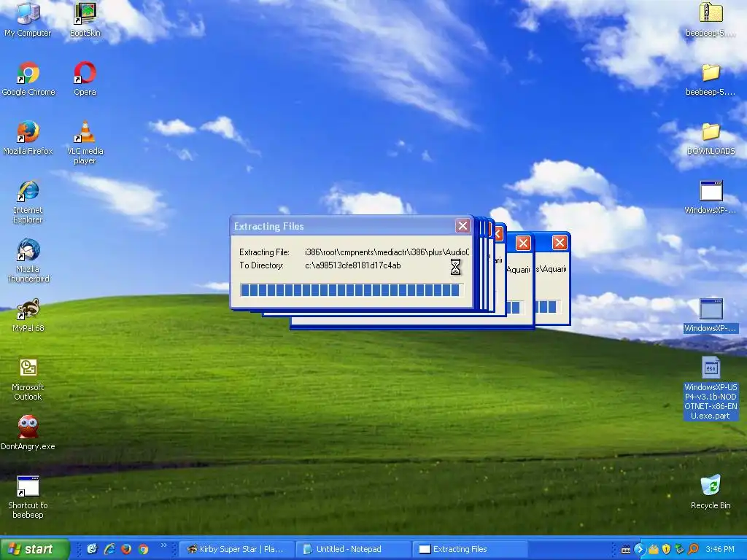Screen dimensions: 747x560
Task: Select the highlighted WindowsXP- installer icon
Action: (x=711, y=316)
